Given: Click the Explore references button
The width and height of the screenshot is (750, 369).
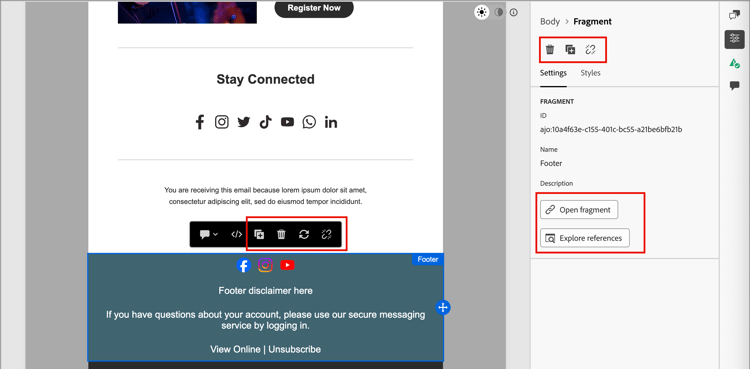Looking at the screenshot, I should [x=585, y=238].
